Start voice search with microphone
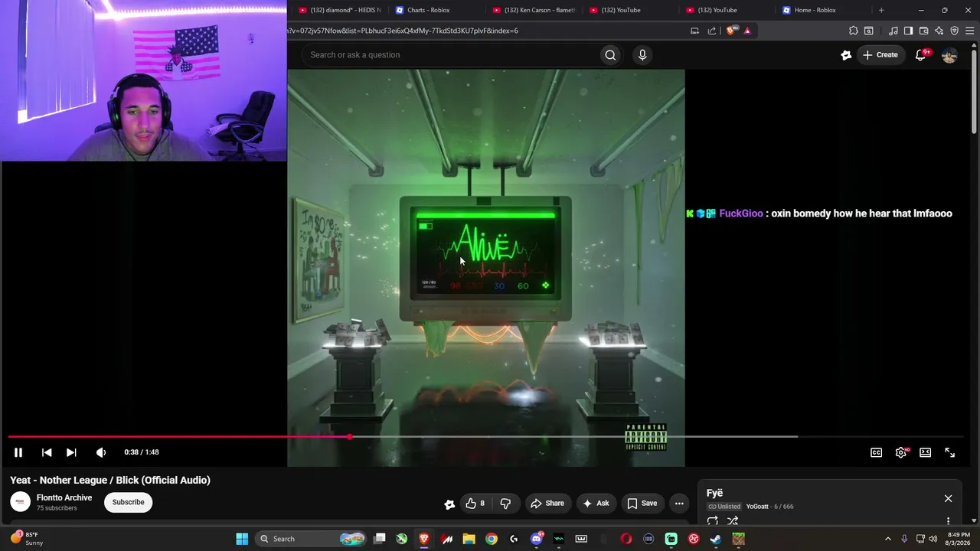Image resolution: width=980 pixels, height=551 pixels. coord(642,55)
